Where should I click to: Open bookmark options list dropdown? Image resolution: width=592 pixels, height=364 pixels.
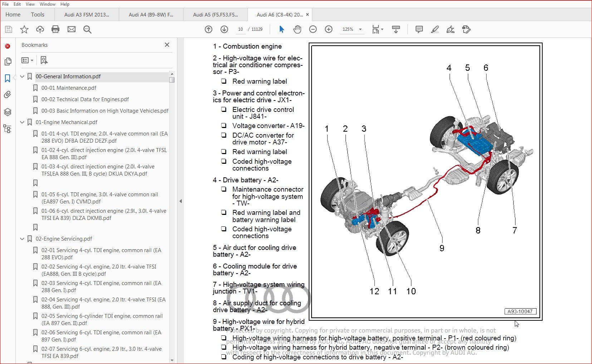pos(28,60)
